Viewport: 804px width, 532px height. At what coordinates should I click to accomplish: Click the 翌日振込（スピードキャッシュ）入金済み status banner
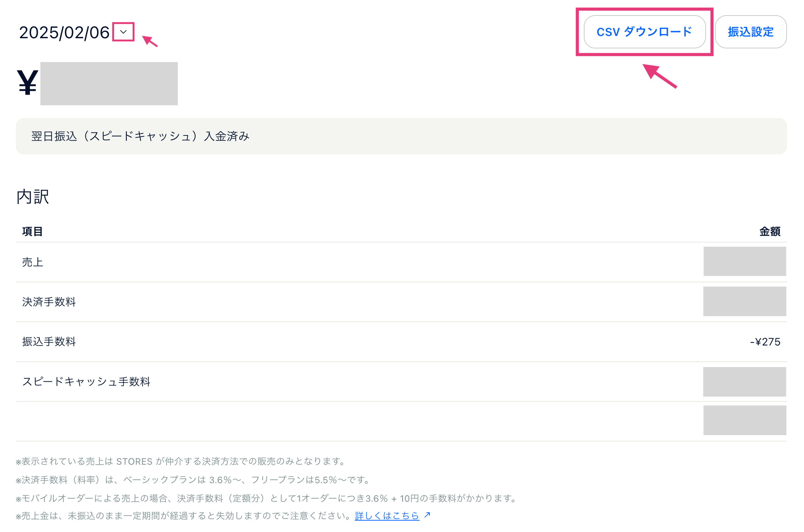pos(401,136)
